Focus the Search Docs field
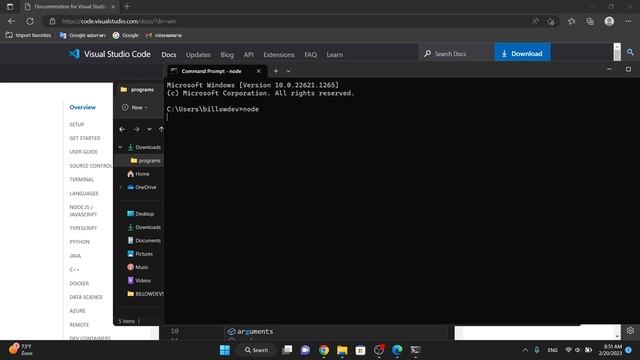Image resolution: width=640 pixels, height=360 pixels. 456,53
